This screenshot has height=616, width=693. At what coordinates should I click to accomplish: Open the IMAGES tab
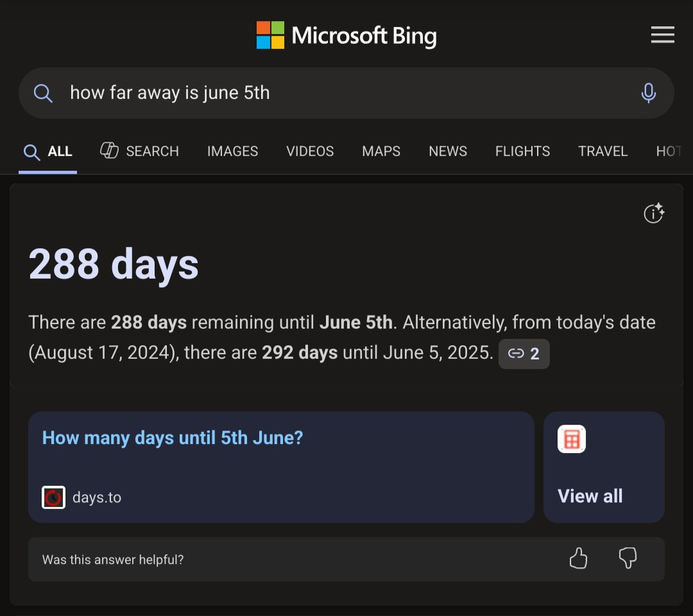pyautogui.click(x=232, y=151)
